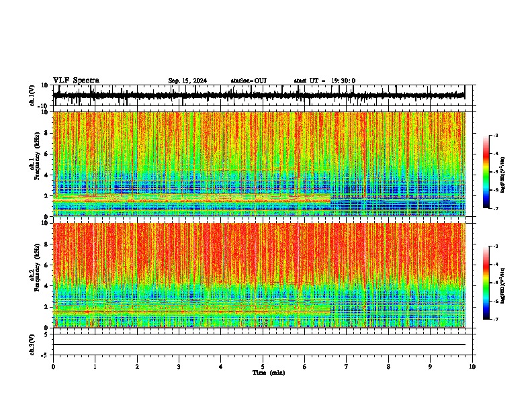Click time axis tick label '2'

(137, 367)
